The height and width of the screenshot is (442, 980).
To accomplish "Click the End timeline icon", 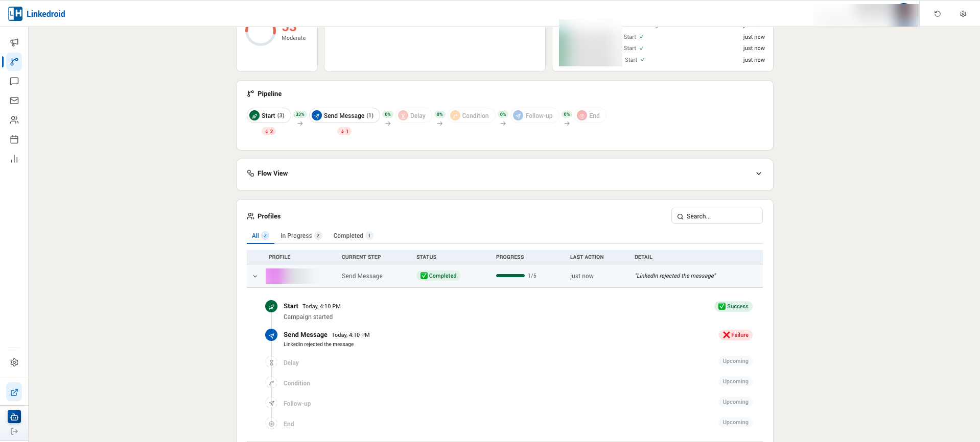I will coord(271,424).
